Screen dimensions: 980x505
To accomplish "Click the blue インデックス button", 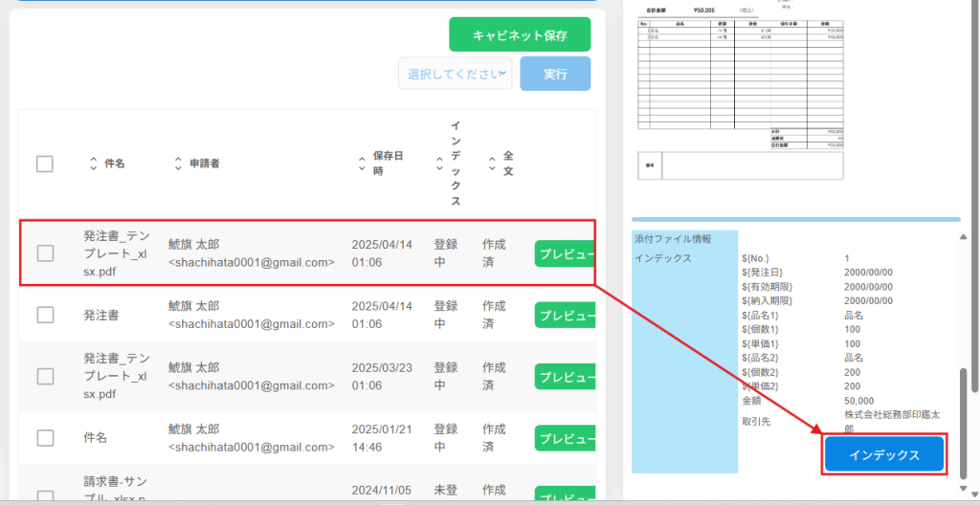I will (884, 455).
